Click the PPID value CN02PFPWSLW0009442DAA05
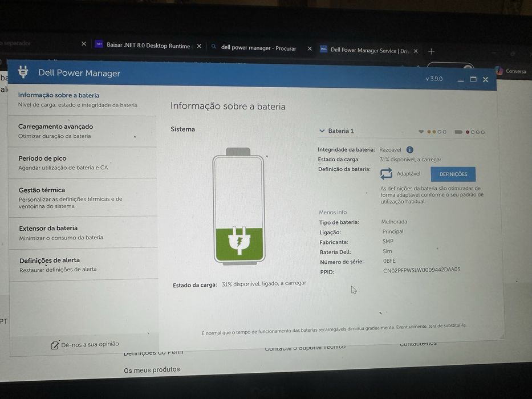This screenshot has width=532, height=399. [x=422, y=270]
